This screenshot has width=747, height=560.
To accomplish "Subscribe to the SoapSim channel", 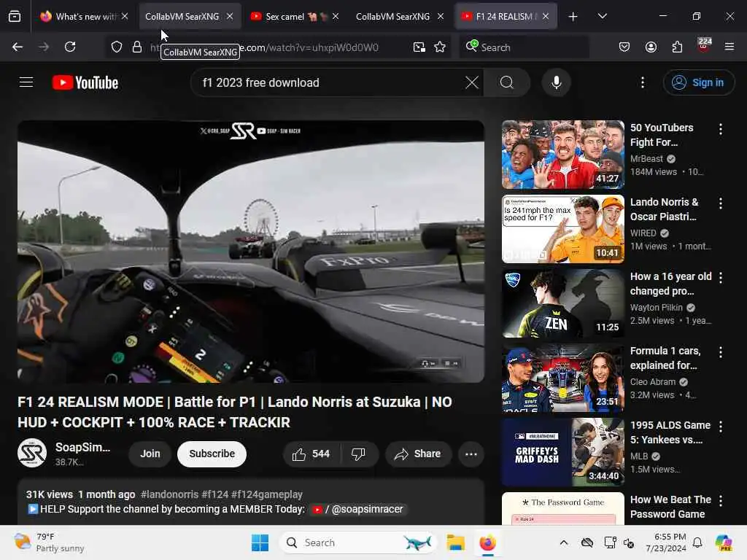I will (x=212, y=454).
